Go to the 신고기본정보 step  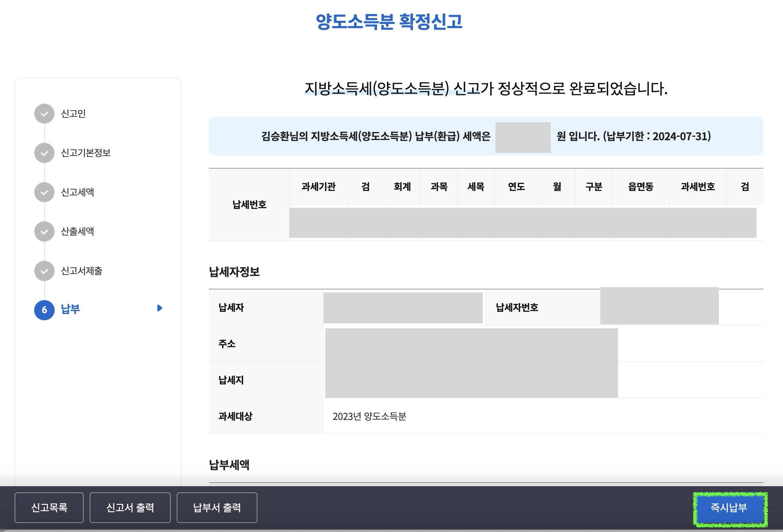(x=86, y=153)
